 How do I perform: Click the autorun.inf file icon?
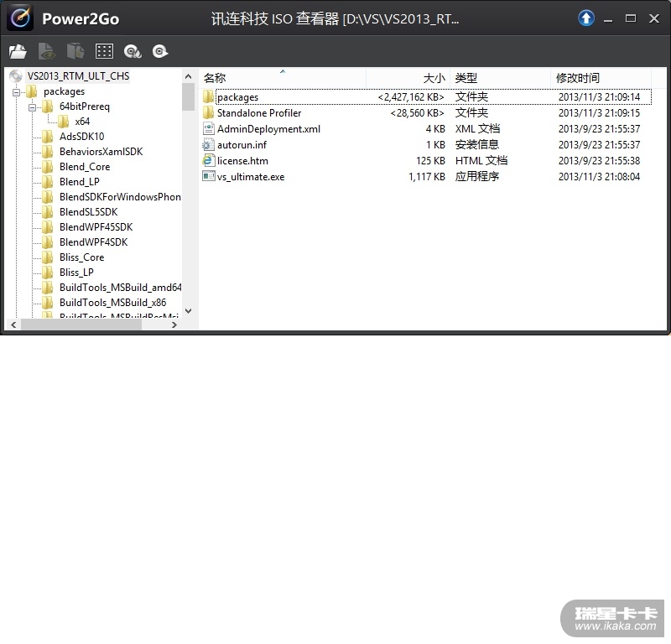coord(208,144)
